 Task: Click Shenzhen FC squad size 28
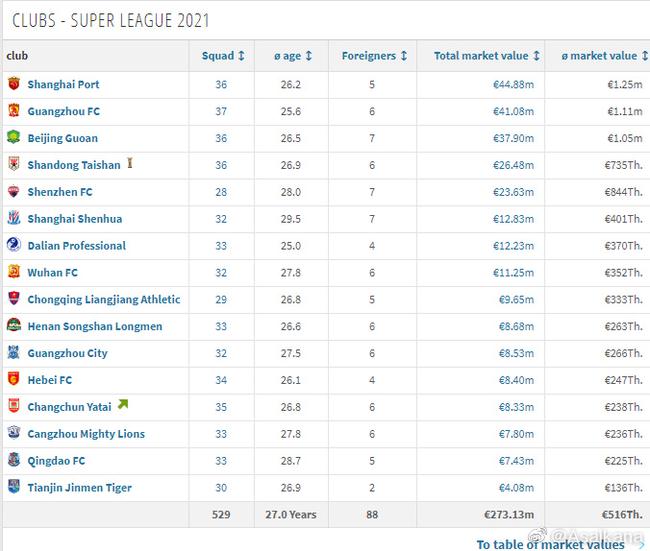click(221, 192)
